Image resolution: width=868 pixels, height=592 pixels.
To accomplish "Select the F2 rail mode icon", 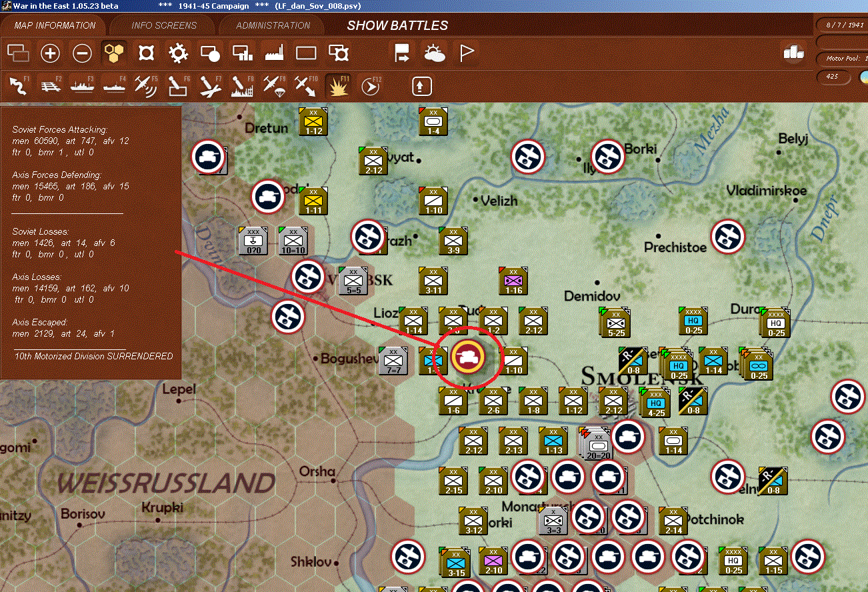I will click(x=51, y=86).
